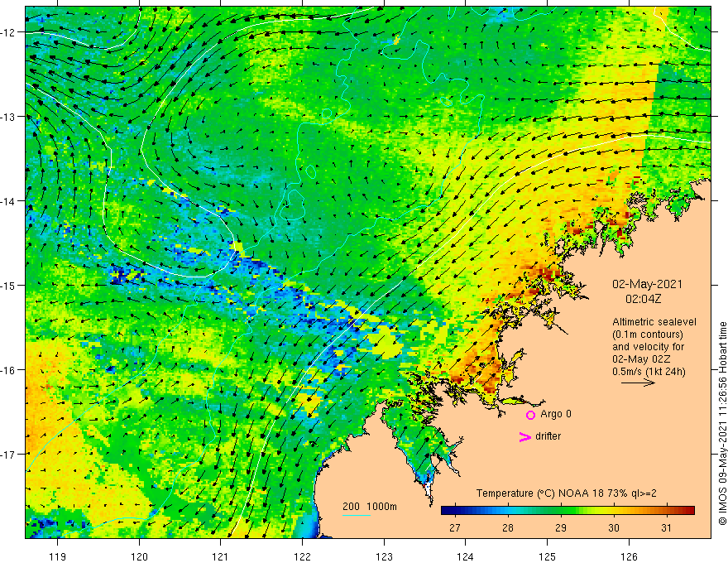The width and height of the screenshot is (728, 563).
Task: Click the longitude axis label 120
Action: 139,556
